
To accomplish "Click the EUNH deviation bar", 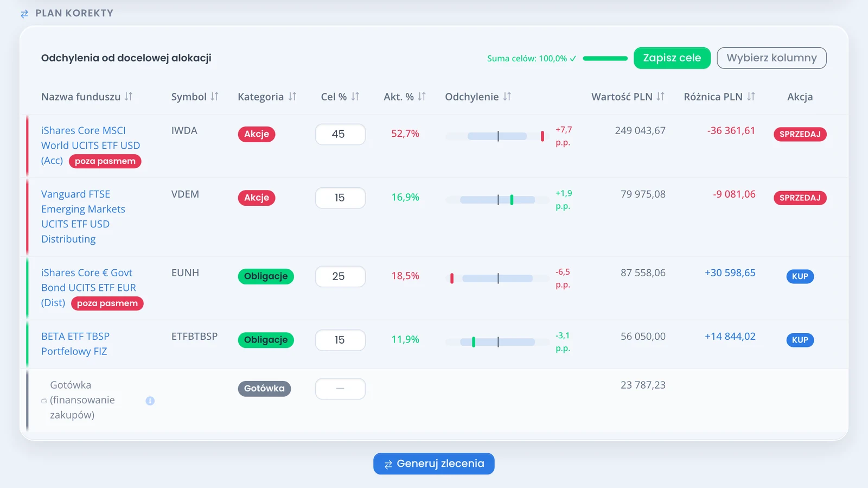I will pyautogui.click(x=497, y=278).
